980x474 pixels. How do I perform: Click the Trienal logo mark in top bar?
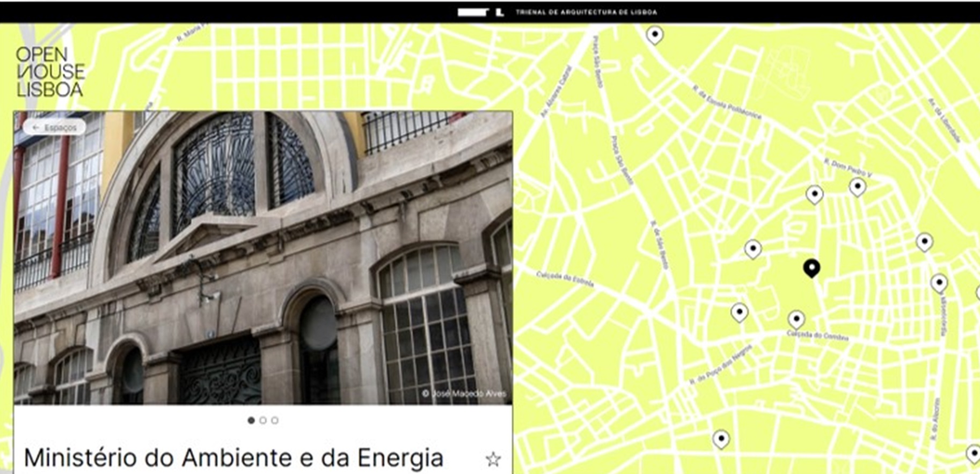tap(481, 12)
